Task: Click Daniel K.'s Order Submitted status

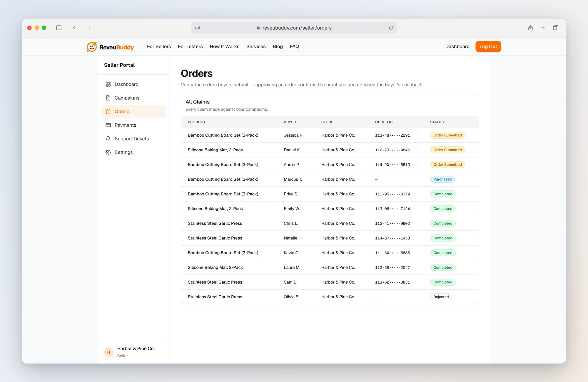Action: tap(447, 150)
